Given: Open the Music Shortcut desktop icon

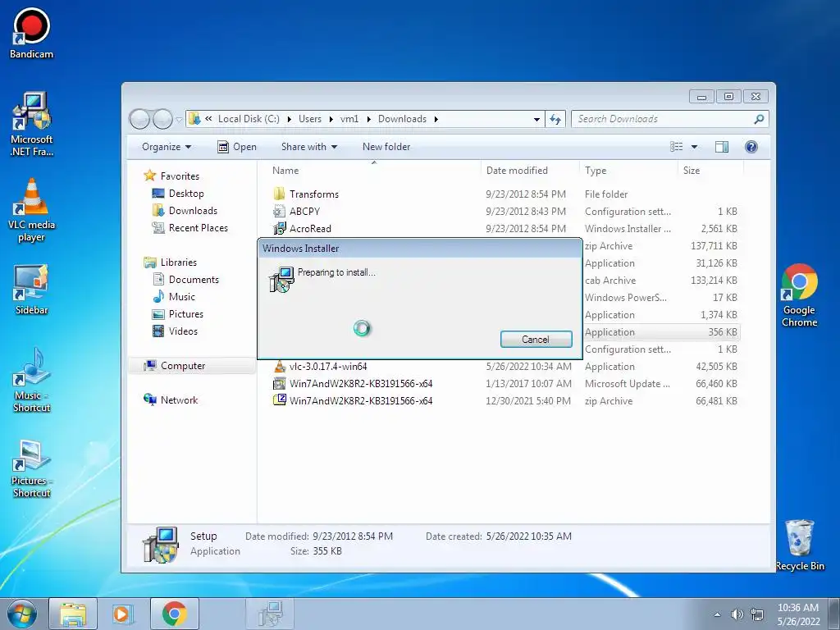Looking at the screenshot, I should click(x=32, y=379).
